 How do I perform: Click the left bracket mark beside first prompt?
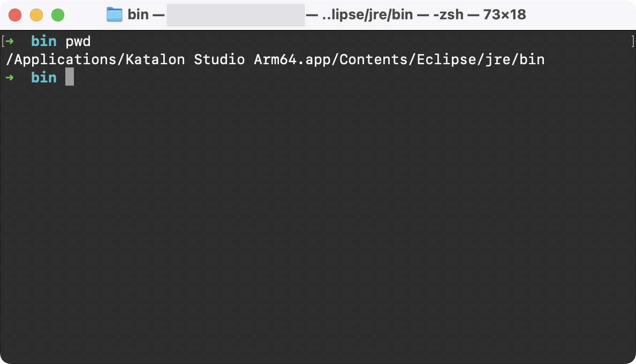[x=3, y=41]
